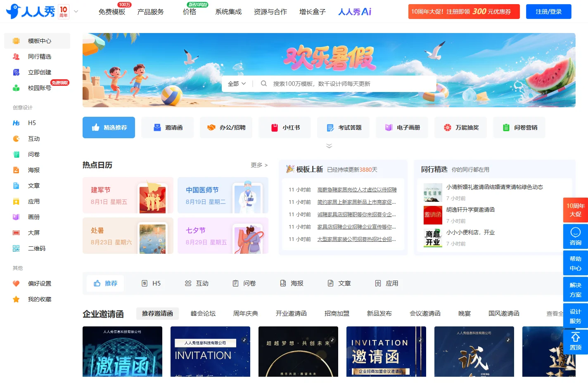
Task: Select 互动 in the left sidebar
Action: [x=37, y=139]
